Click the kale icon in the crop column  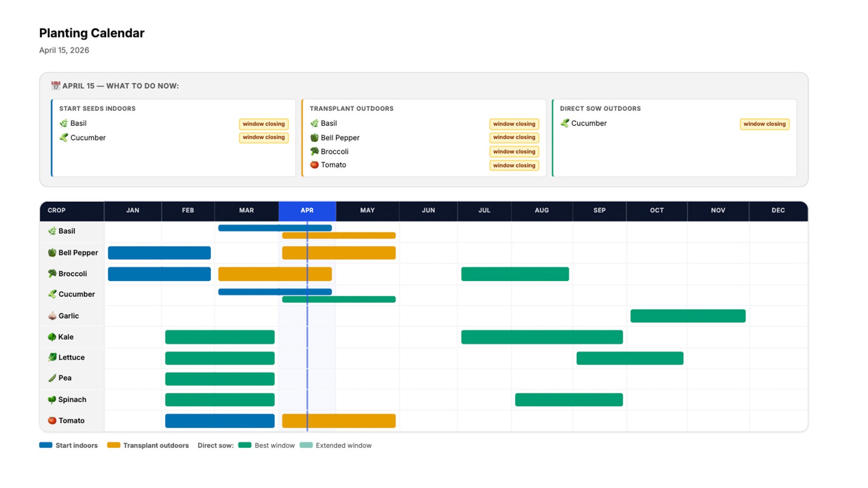(x=52, y=337)
